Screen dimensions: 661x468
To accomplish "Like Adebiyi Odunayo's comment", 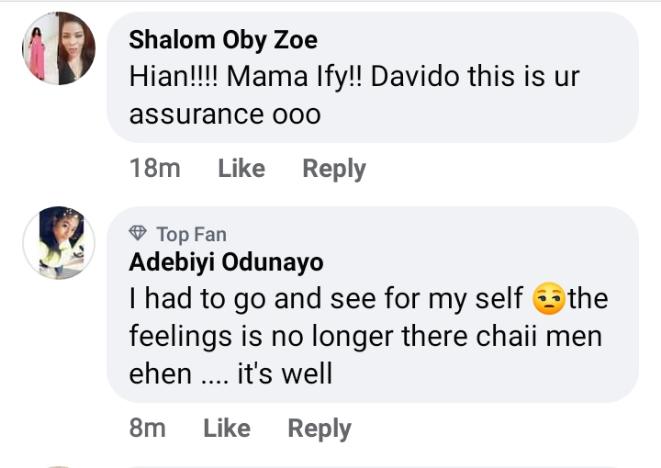I will click(x=226, y=428).
